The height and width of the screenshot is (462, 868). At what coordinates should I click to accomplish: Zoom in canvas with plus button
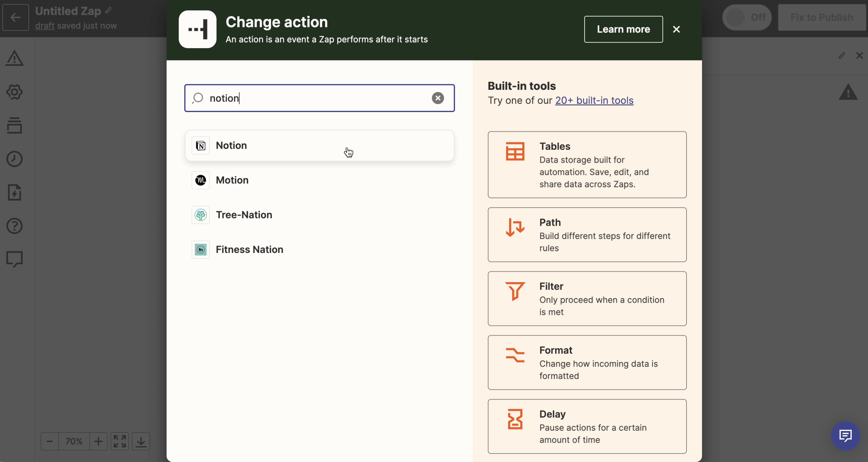(98, 441)
